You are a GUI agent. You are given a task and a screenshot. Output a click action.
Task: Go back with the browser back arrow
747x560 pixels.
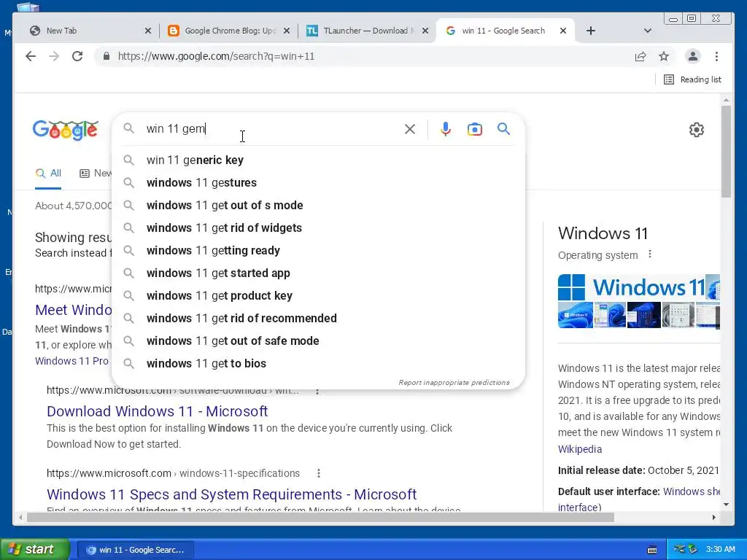click(31, 56)
